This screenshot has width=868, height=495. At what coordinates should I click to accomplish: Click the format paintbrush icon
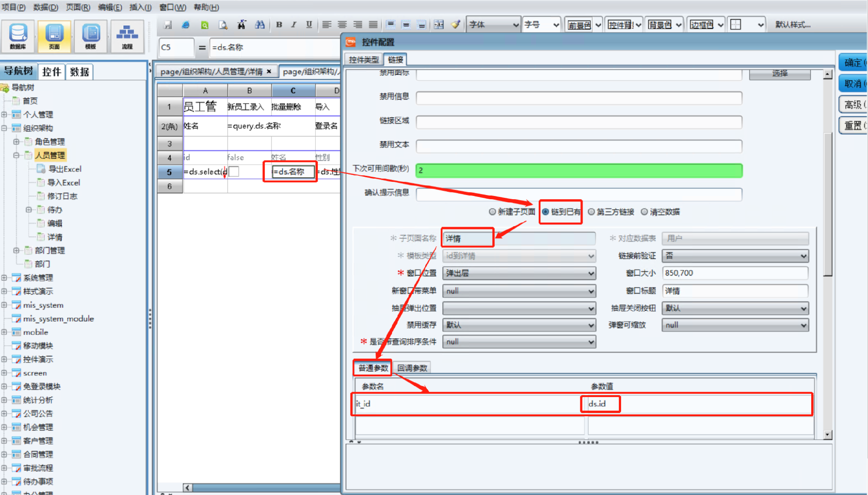455,25
